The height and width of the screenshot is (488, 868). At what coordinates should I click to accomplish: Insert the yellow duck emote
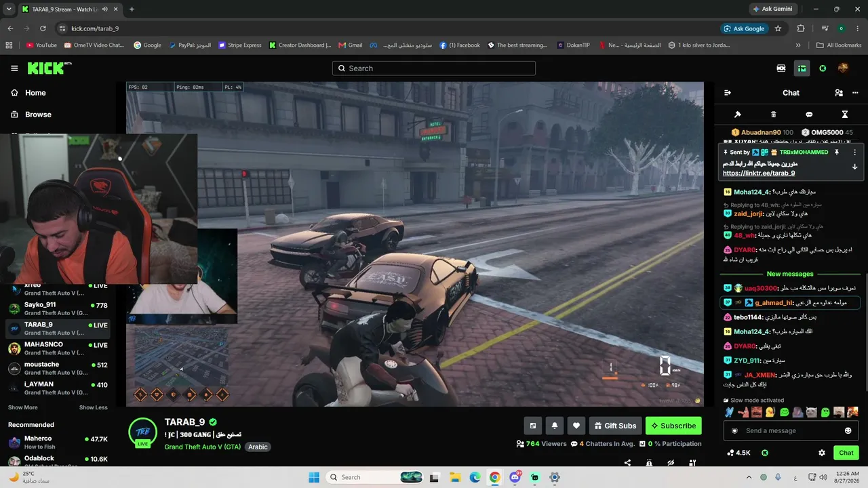pos(770,412)
